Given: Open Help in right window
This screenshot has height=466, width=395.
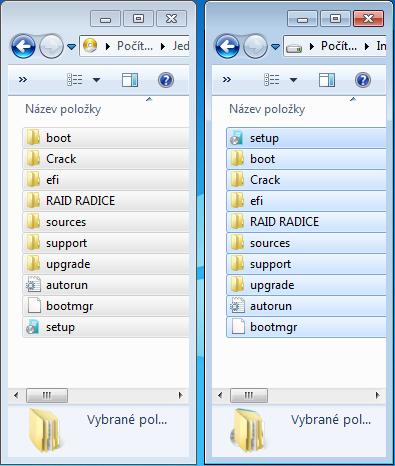Looking at the screenshot, I should [x=363, y=80].
